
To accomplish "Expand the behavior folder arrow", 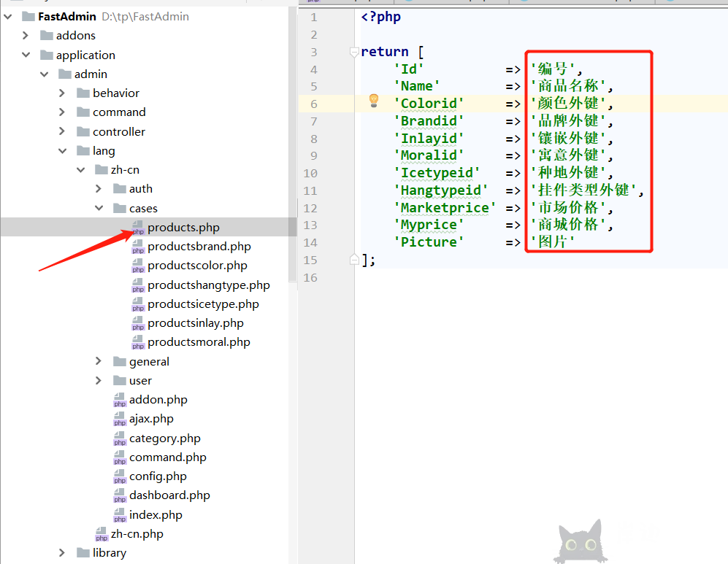I will pos(62,93).
